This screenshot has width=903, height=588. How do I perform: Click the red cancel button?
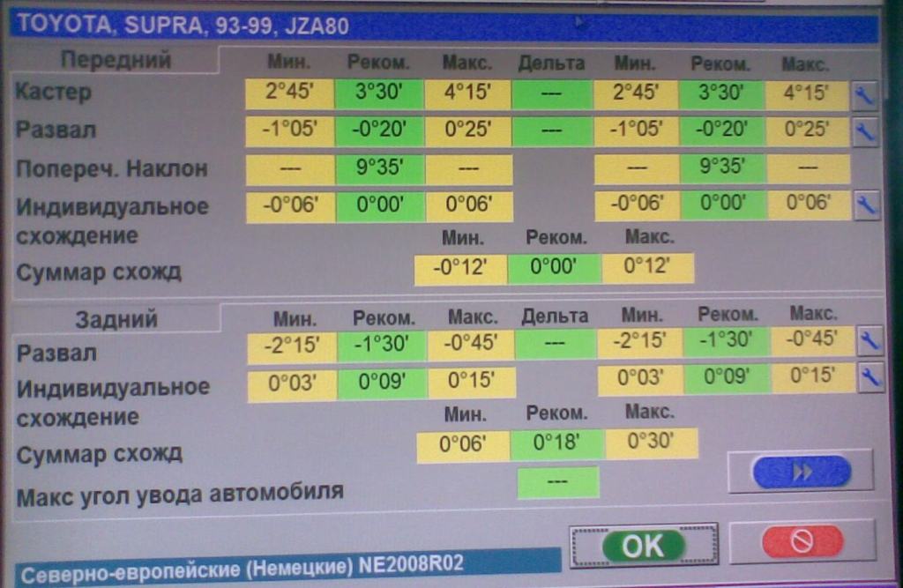click(802, 541)
